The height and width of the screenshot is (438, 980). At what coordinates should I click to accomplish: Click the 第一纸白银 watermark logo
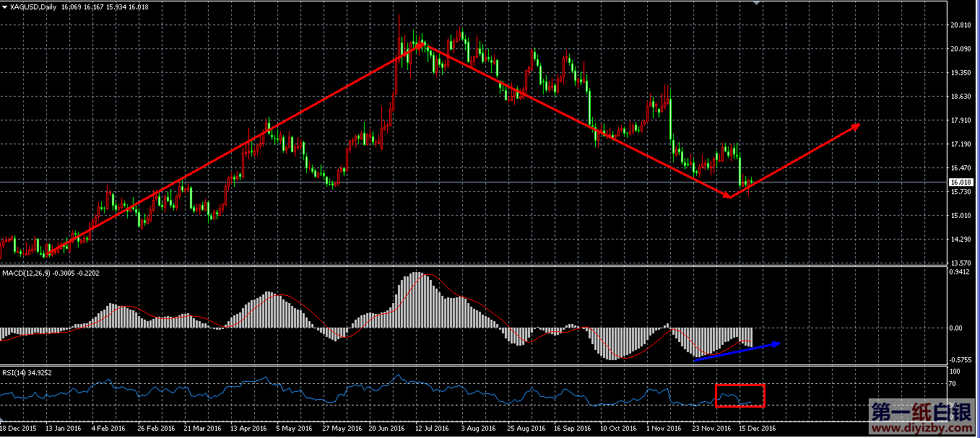(x=921, y=411)
